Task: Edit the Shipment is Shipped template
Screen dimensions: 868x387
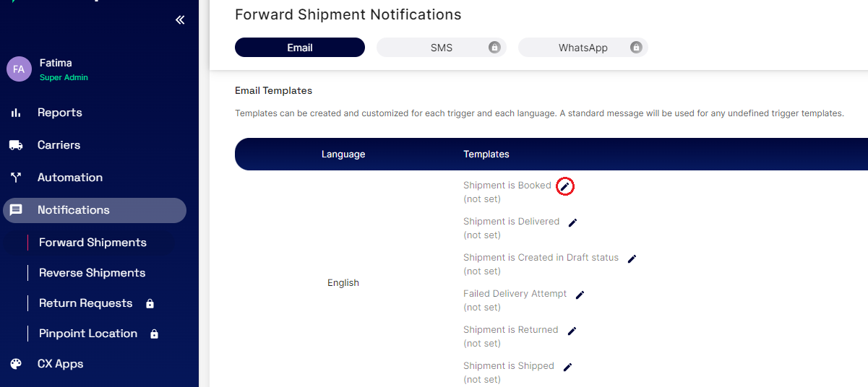Action: [x=567, y=368]
